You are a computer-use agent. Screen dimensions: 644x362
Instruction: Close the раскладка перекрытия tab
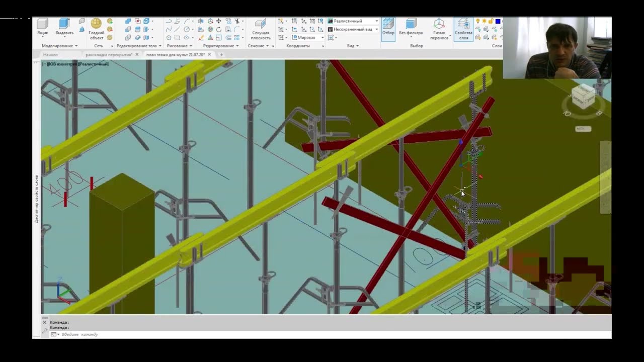(x=137, y=54)
